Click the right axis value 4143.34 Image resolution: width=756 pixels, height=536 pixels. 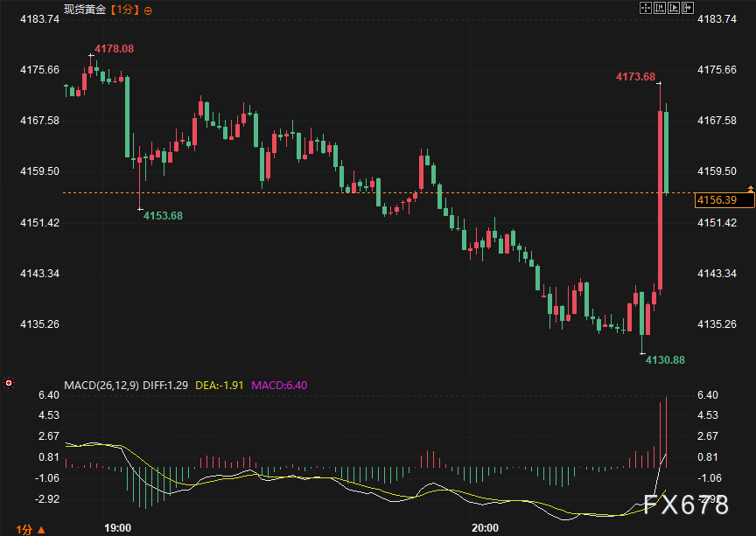click(x=717, y=274)
